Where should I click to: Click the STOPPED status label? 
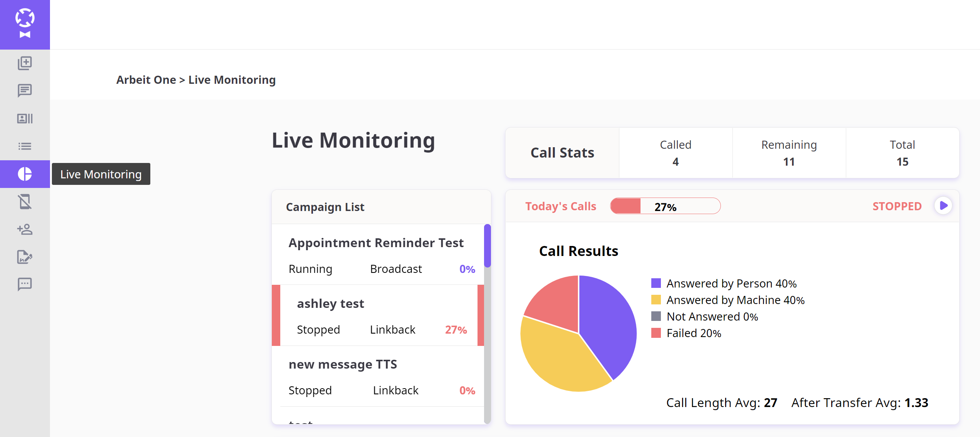pos(897,206)
